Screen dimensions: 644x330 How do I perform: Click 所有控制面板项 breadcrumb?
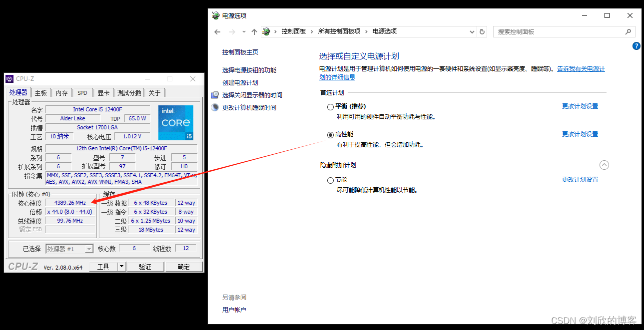(x=339, y=31)
